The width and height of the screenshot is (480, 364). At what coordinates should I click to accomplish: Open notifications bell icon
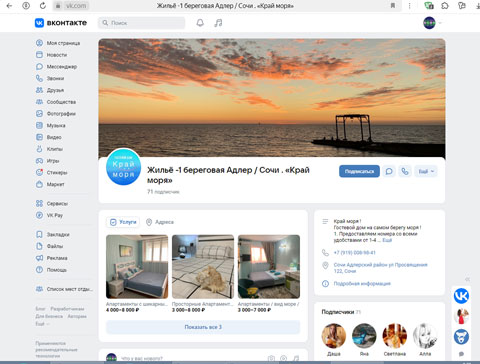(x=200, y=23)
